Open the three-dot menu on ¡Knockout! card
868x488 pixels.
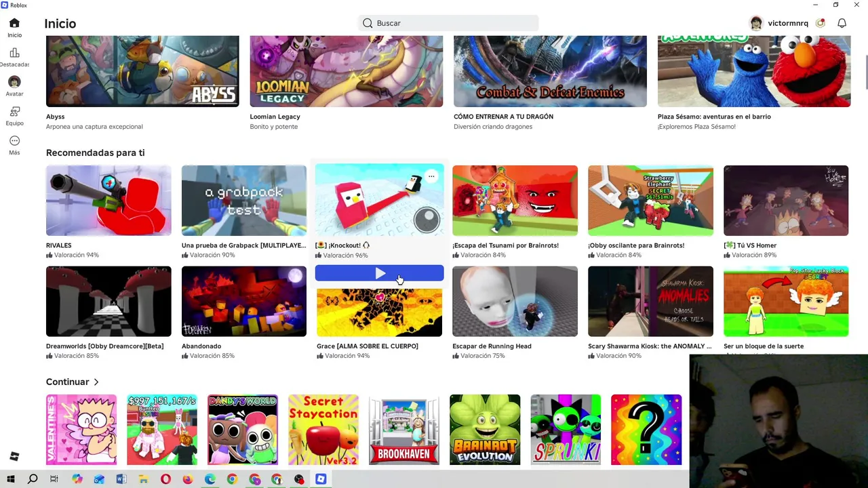click(x=431, y=176)
